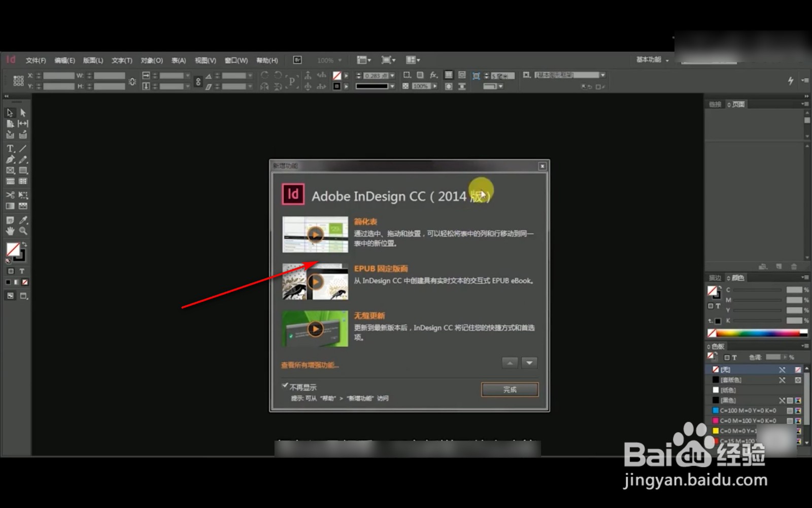Toggle Normal view mode in toolbox
Screen dimensions: 812x508
tap(11, 296)
